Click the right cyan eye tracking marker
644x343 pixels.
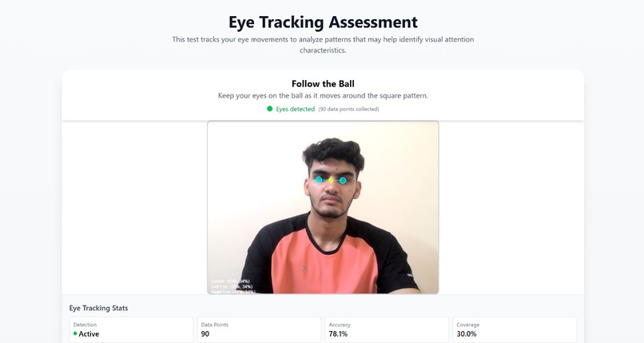click(x=343, y=180)
